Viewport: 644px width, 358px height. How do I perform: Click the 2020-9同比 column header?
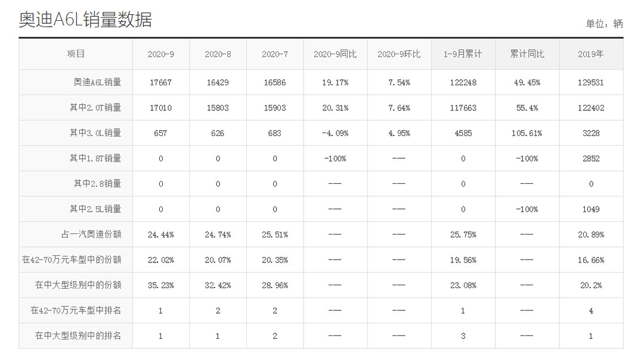tap(335, 54)
